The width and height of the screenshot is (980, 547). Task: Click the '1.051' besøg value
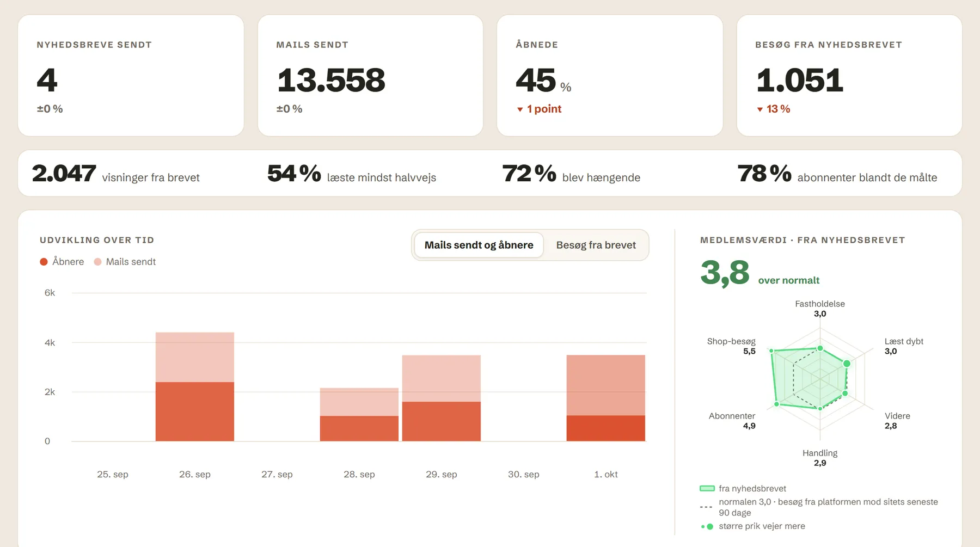799,80
